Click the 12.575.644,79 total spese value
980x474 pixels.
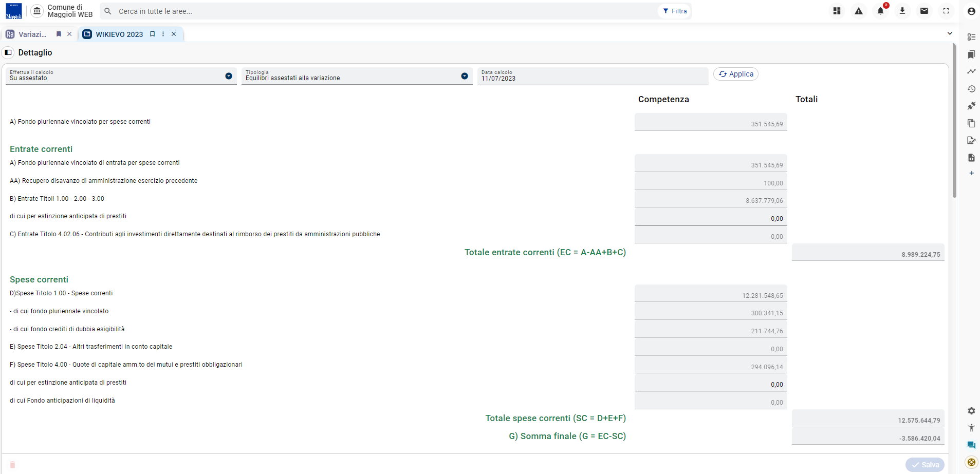[x=868, y=419]
